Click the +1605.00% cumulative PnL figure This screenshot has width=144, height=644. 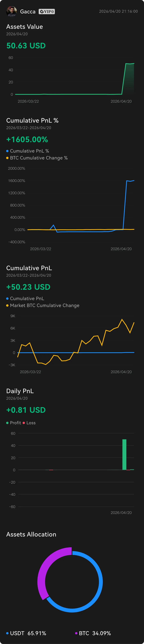pos(27,139)
